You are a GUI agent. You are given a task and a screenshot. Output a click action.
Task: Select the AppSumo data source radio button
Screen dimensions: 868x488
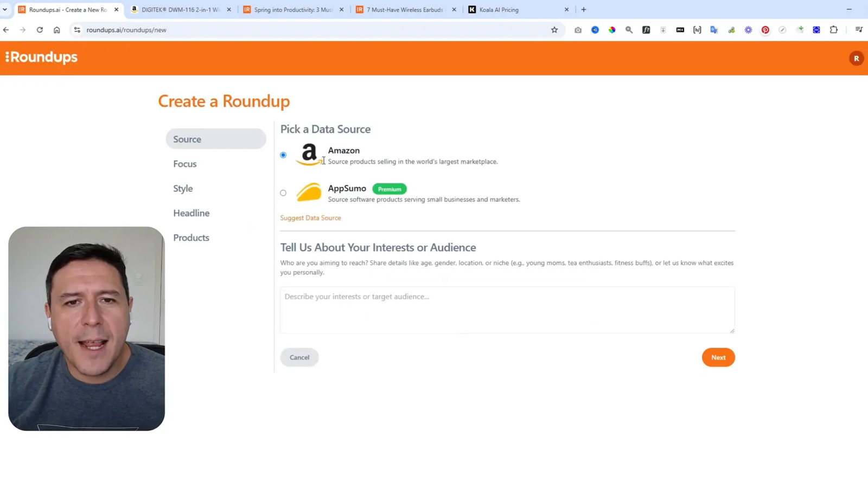click(283, 192)
